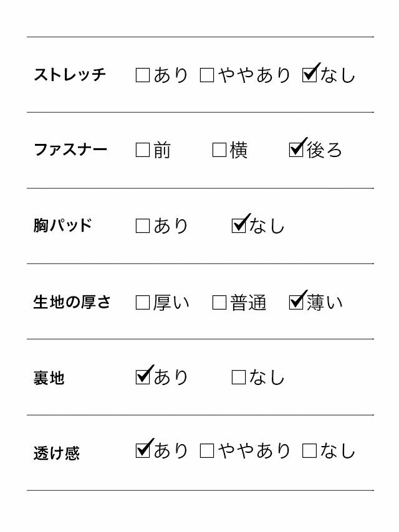Uncheck the 胸パッド なし checkbox

click(x=239, y=226)
